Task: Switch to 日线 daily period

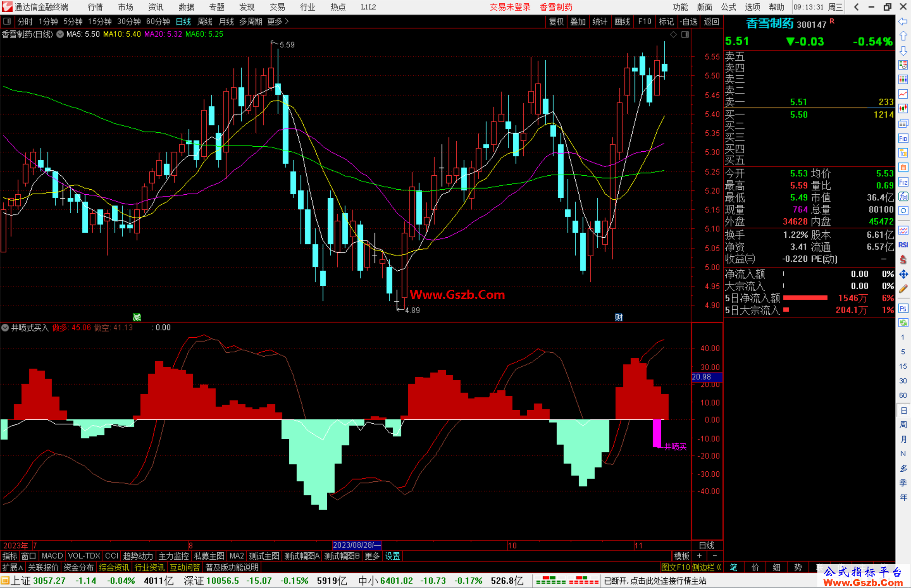Action: click(183, 21)
